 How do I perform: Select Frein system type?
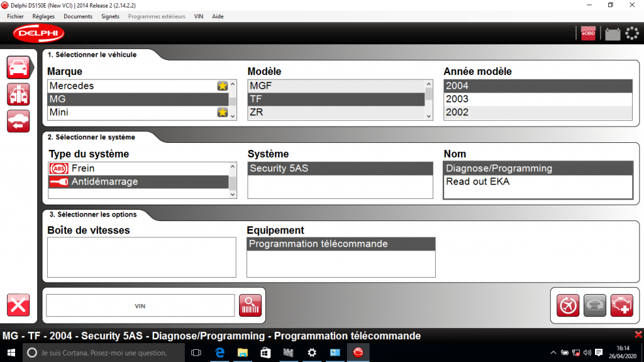coord(138,168)
